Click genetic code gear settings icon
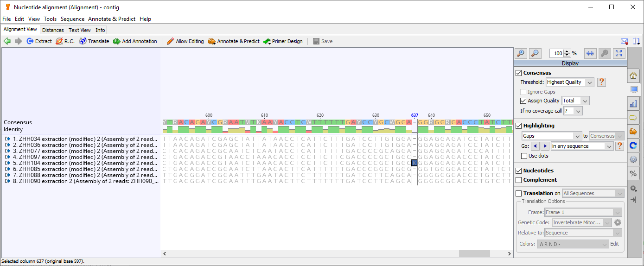644x266 pixels. click(618, 222)
